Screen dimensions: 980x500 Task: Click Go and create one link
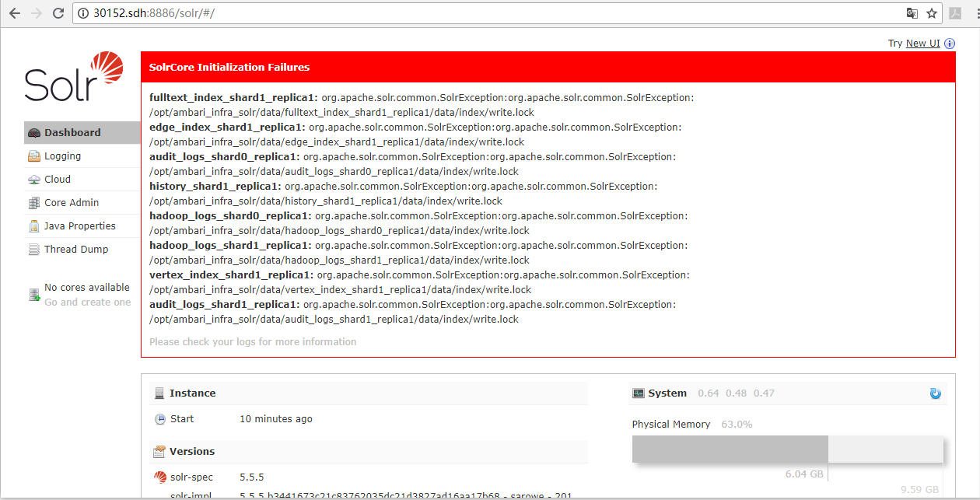(88, 302)
